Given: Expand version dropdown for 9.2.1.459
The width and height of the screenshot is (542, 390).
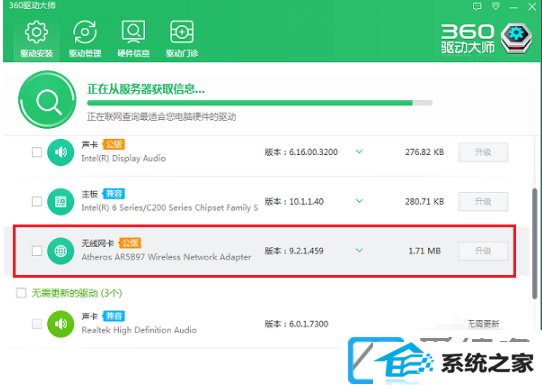Looking at the screenshot, I should click(359, 250).
